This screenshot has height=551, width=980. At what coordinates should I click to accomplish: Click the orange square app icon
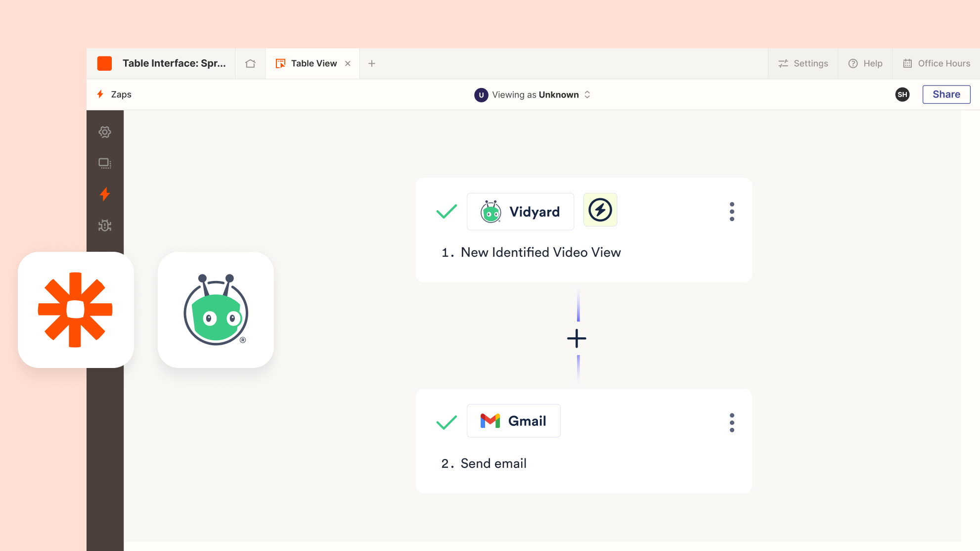point(104,63)
